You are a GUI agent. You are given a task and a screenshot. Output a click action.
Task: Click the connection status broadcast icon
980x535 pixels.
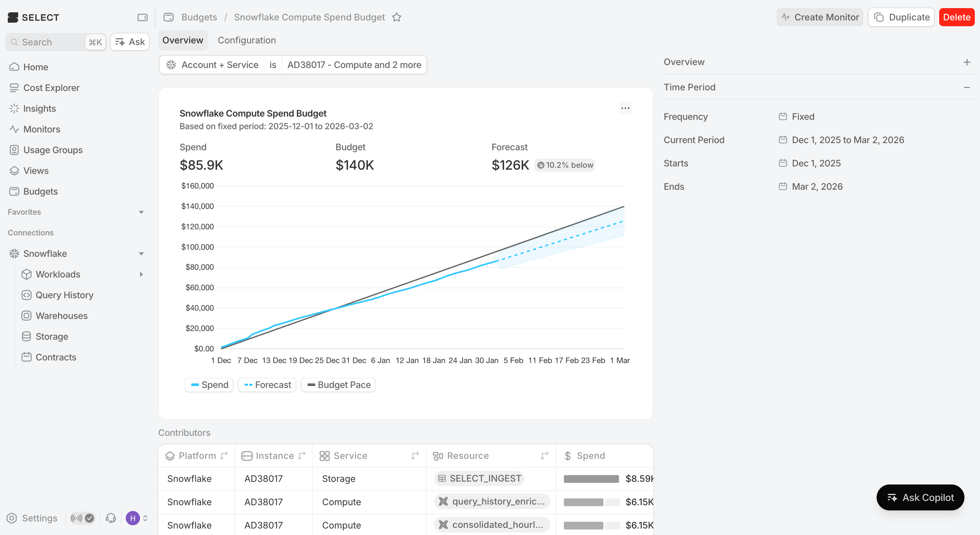click(x=76, y=518)
